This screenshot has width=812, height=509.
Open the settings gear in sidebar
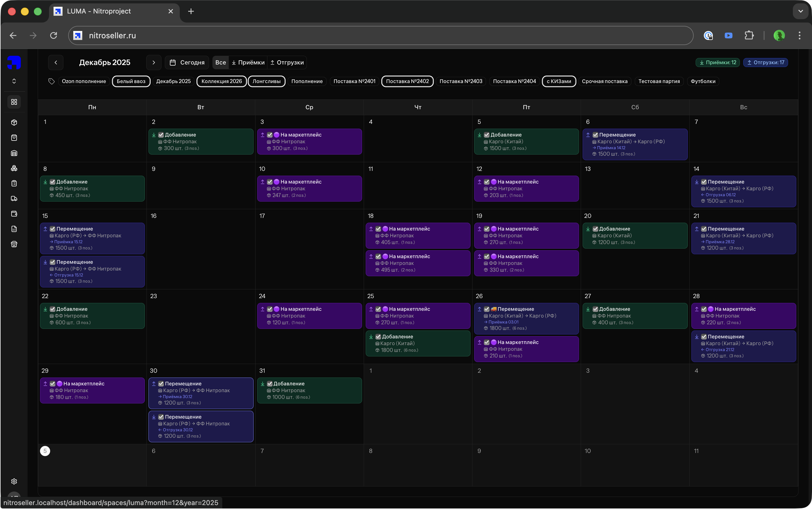[x=14, y=481]
